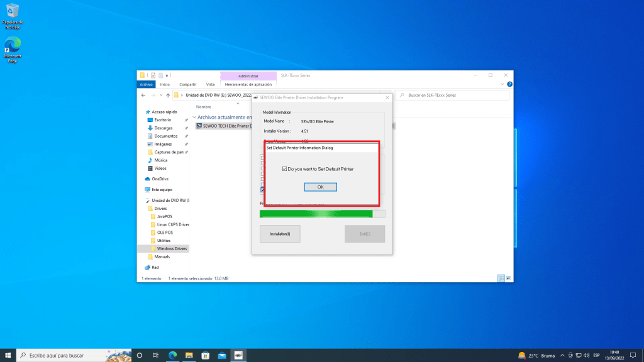
Task: Open Herramientas de aplicación tab
Action: tap(248, 84)
